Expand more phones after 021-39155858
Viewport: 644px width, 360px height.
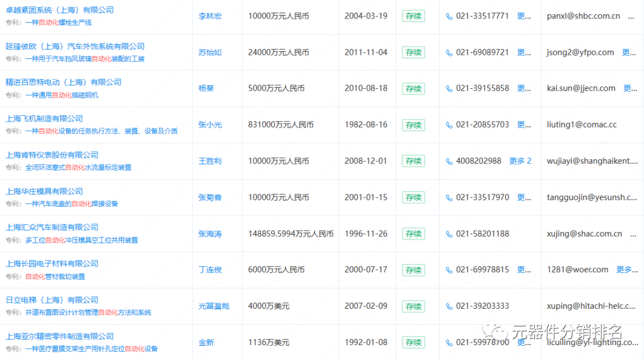point(524,88)
